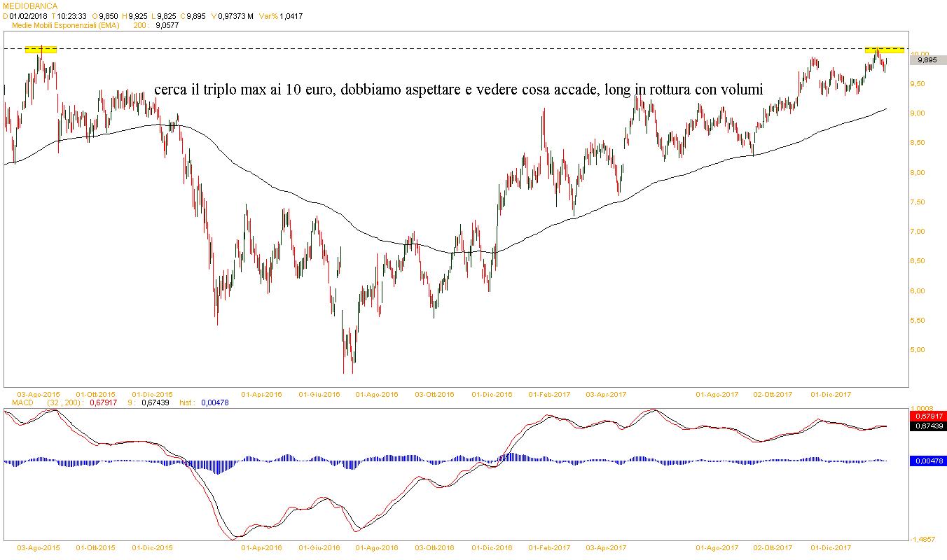Click 03-Ott-2016 on the bottom MACD date axis
The image size is (947, 560).
(434, 547)
